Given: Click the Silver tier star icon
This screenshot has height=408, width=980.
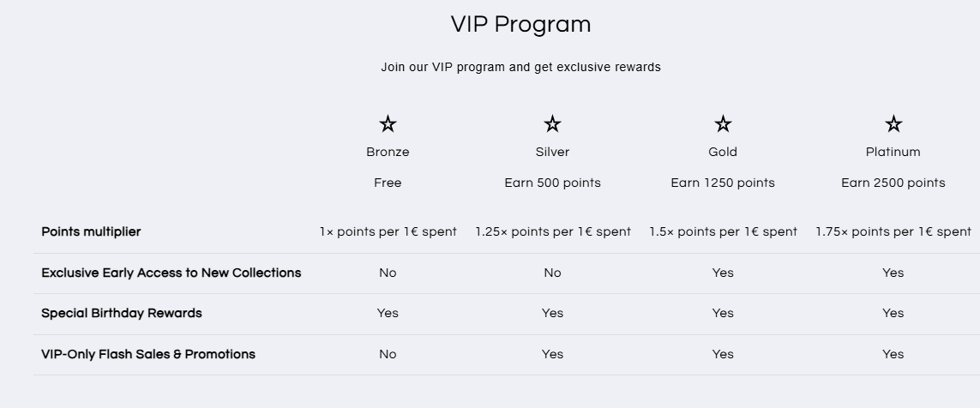Looking at the screenshot, I should (552, 123).
